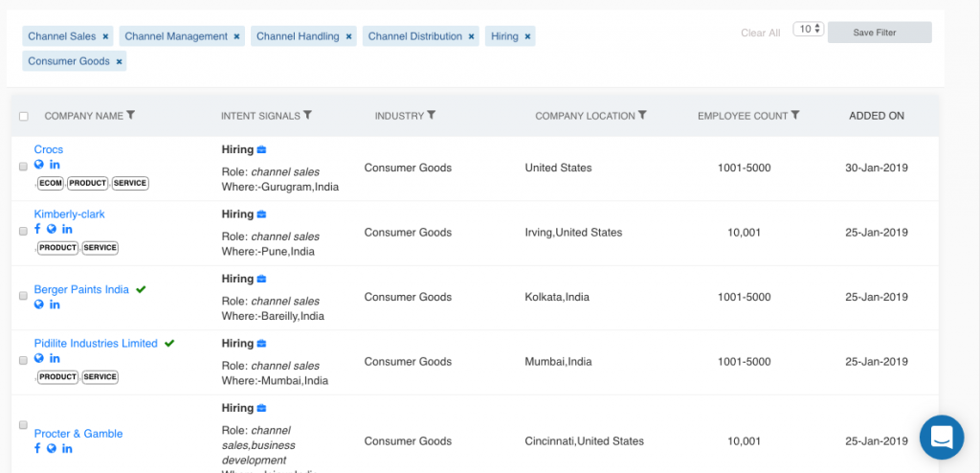
Task: Open the Procter & Gamble LinkedIn icon
Action: pos(67,449)
